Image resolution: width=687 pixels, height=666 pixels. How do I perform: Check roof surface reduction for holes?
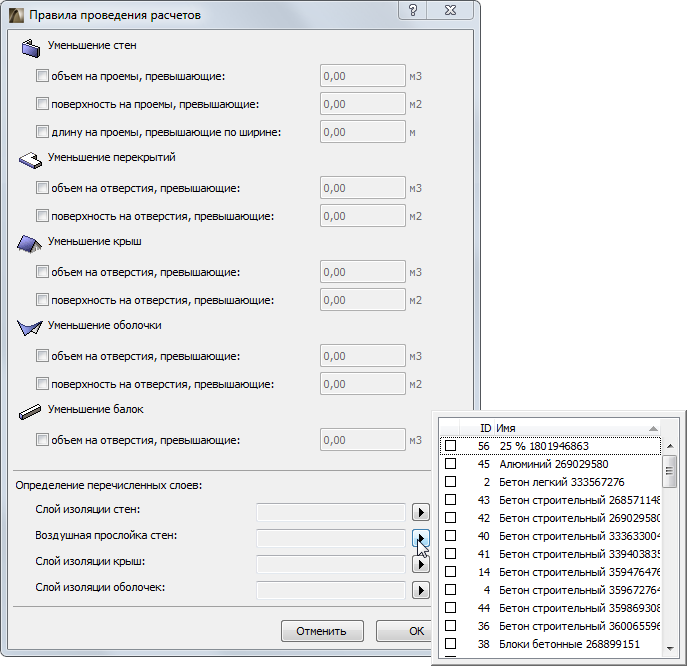42,300
